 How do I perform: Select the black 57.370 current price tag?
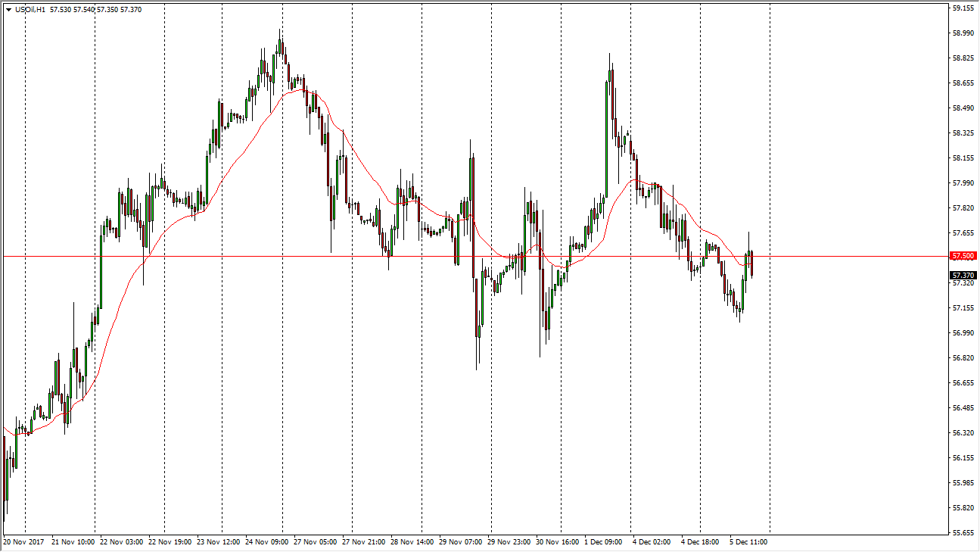coord(963,275)
